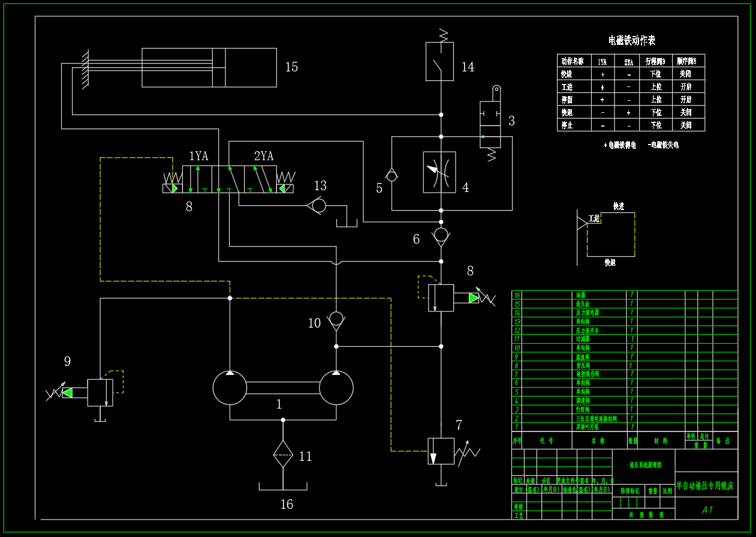Click parts list entry "三位五通电液换向阀"
This screenshot has width=756, height=537.
click(596, 418)
